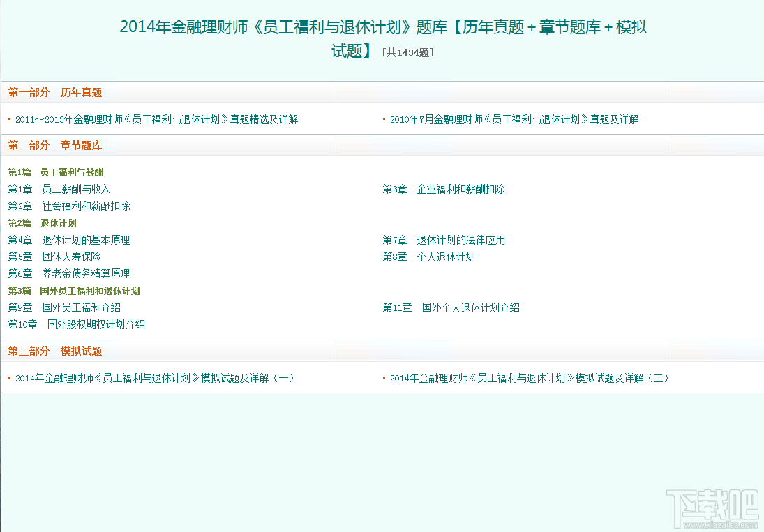Open 第9章 国外员工福利介绍

63,307
